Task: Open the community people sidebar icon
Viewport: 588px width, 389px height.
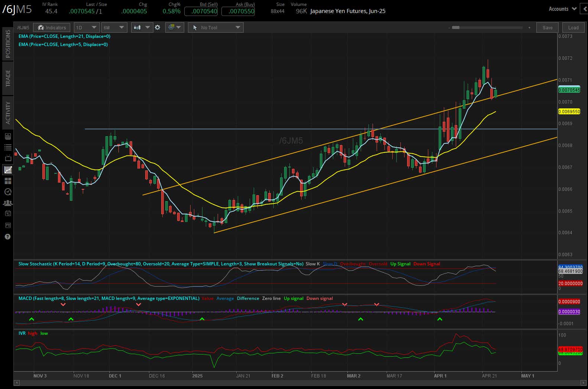Action: coord(8,203)
